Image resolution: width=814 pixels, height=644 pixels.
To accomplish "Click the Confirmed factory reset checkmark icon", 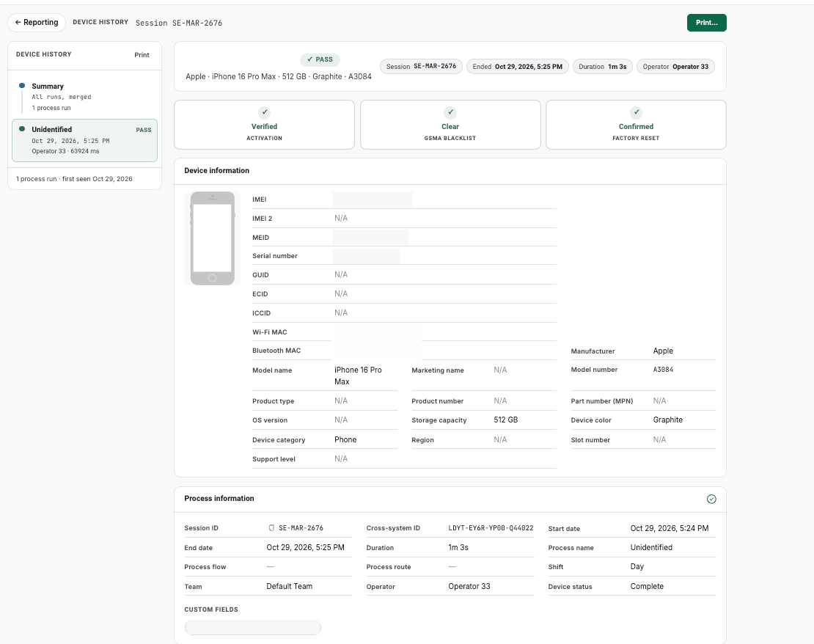I will (636, 112).
